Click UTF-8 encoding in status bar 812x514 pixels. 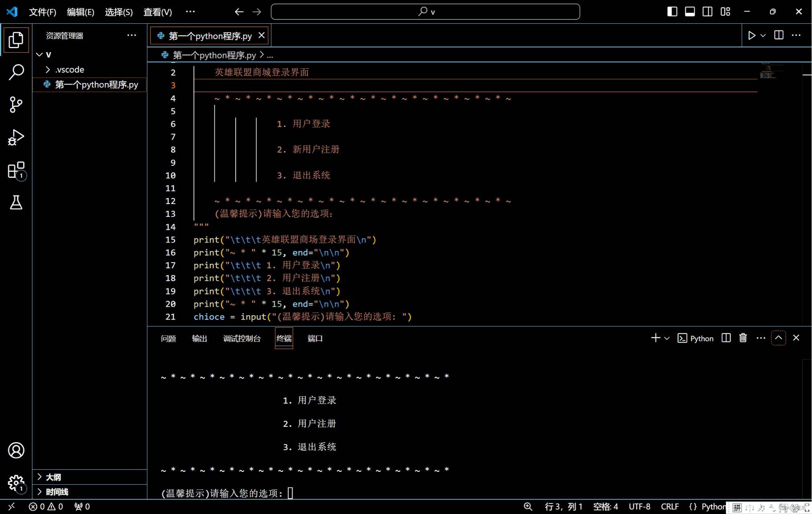click(x=639, y=506)
